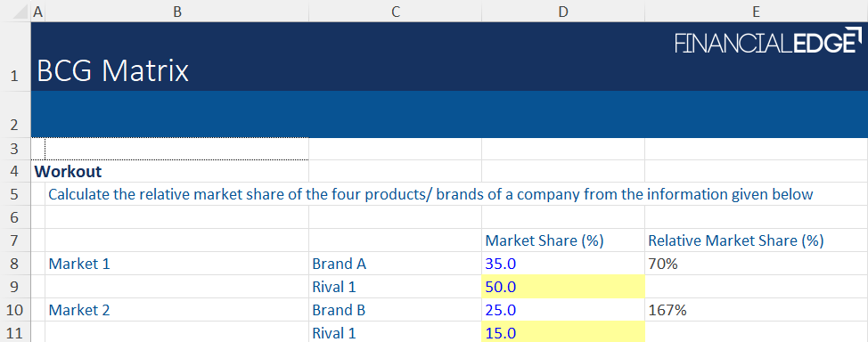Select empty cell E11 beside 15.0
Viewport: 868px width, 342px height.
pos(757,332)
